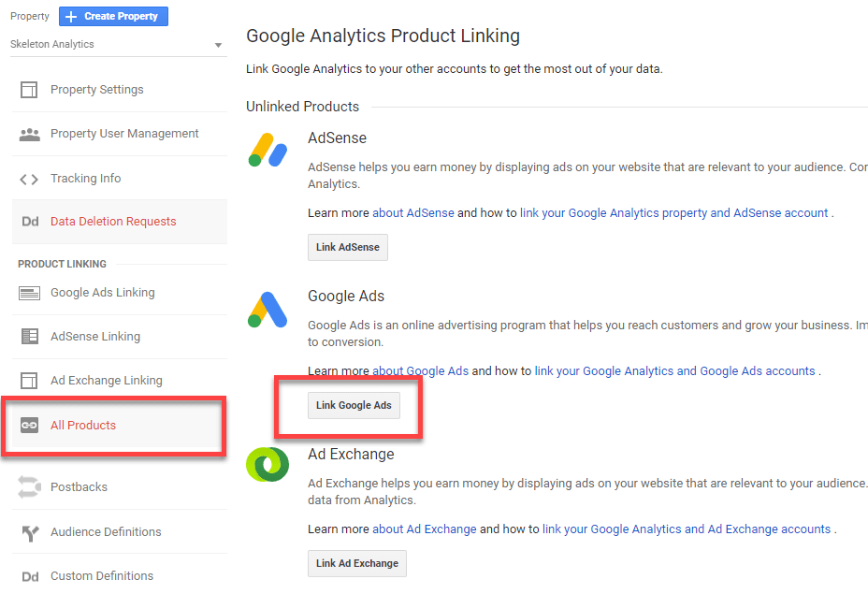The image size is (868, 594).
Task: Click the Audience Definitions fork icon
Action: tap(31, 533)
